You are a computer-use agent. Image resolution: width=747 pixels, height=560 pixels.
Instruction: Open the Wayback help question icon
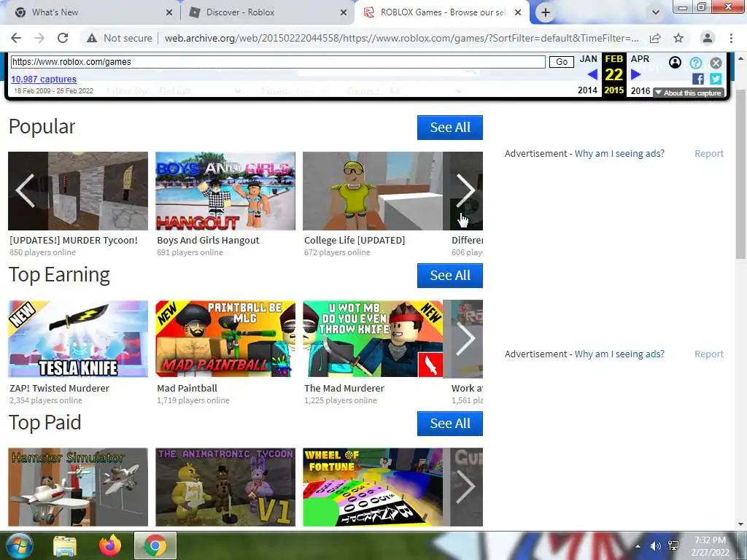coord(695,63)
